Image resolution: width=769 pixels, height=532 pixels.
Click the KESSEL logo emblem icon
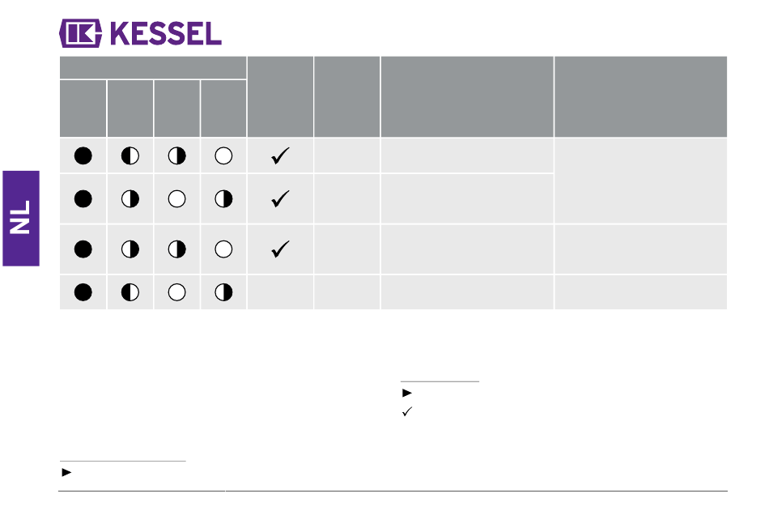80,33
